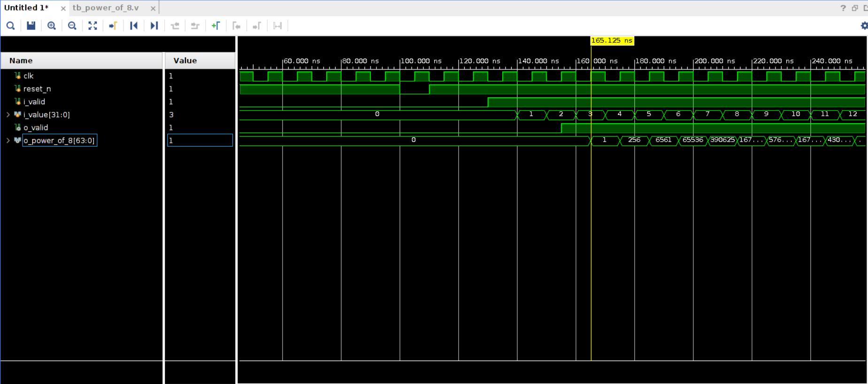Click the Search toolbar icon

pyautogui.click(x=10, y=26)
